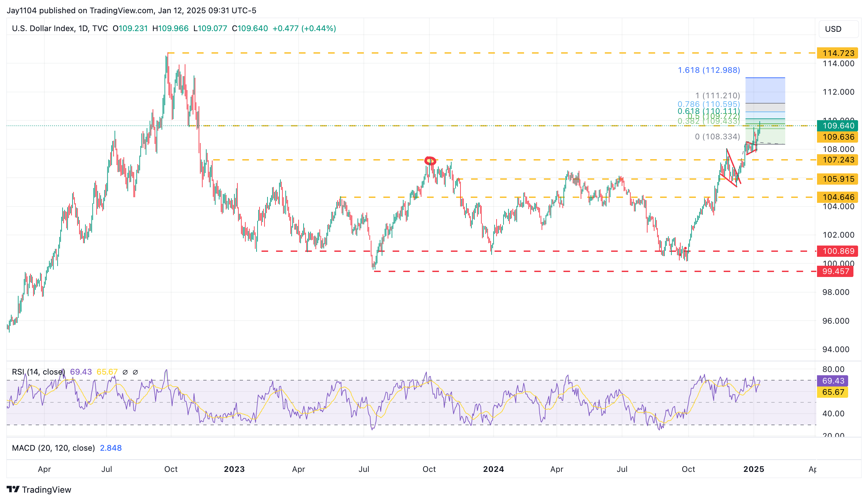Screen dimensions: 868x501
Task: Click the 0.786 (110.595) Fibonacci level label
Action: tap(709, 104)
